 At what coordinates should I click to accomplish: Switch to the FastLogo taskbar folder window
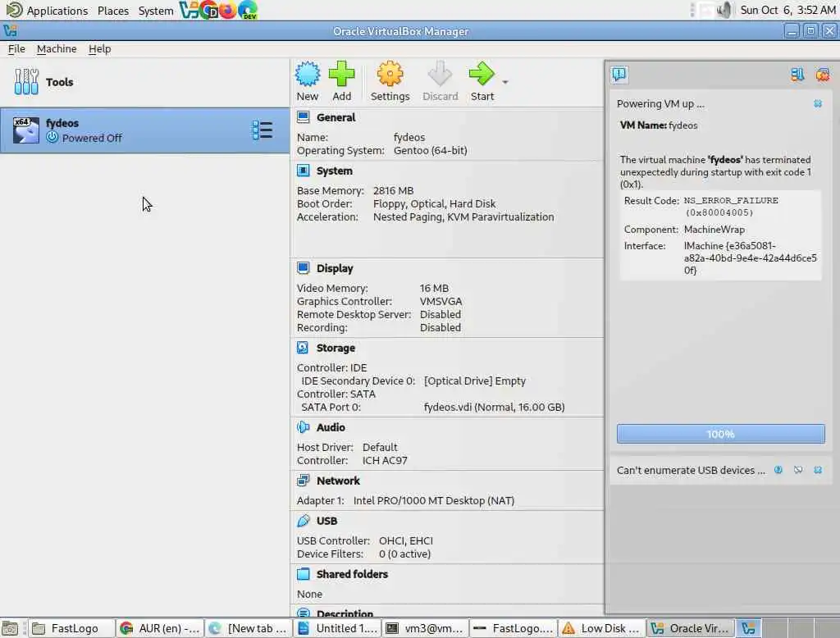click(x=71, y=628)
